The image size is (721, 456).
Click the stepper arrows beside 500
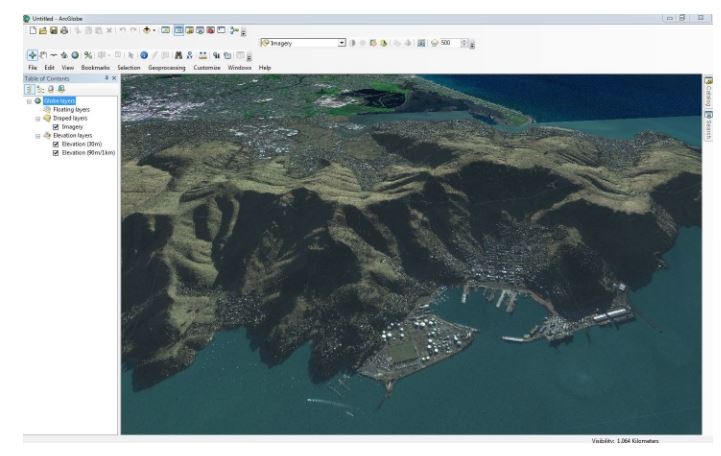click(464, 43)
